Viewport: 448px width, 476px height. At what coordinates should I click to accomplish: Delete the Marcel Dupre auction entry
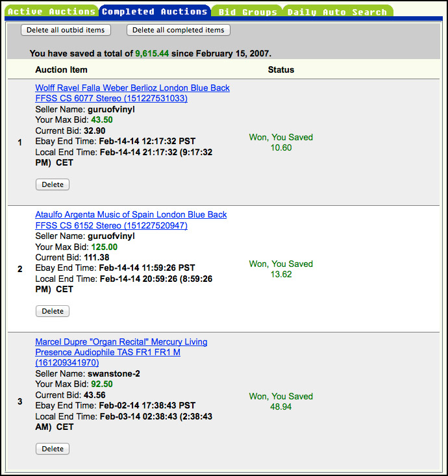(x=53, y=449)
